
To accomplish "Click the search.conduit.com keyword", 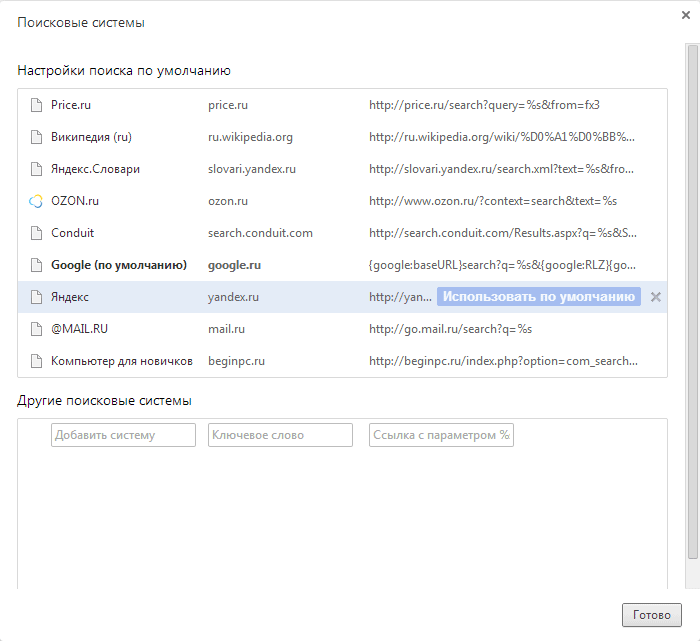I will click(x=260, y=233).
